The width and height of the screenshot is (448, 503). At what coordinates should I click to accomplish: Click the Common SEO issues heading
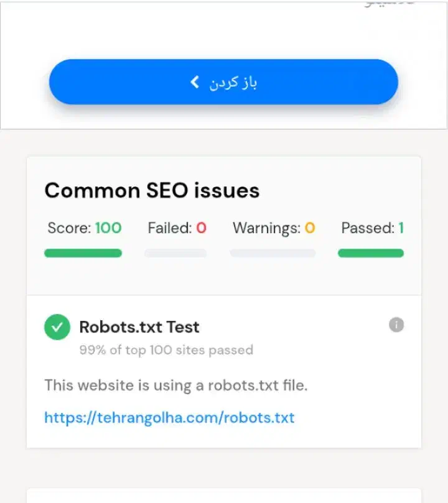(152, 190)
